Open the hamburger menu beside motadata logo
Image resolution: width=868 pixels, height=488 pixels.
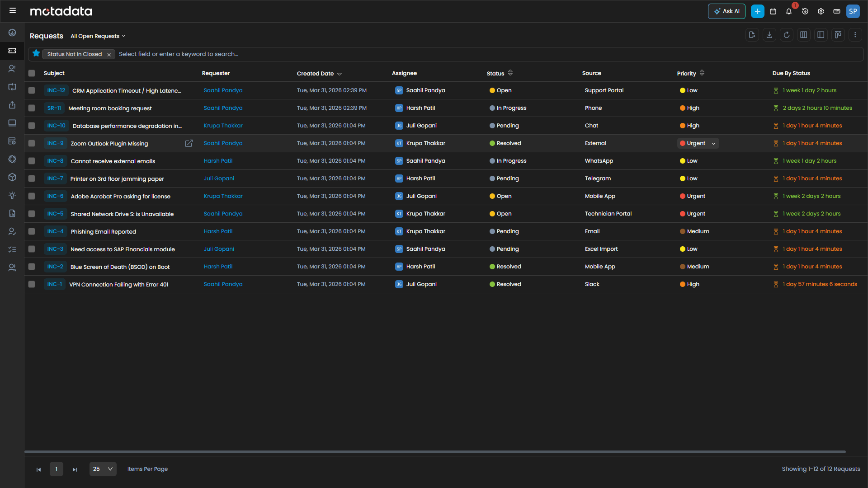[13, 10]
